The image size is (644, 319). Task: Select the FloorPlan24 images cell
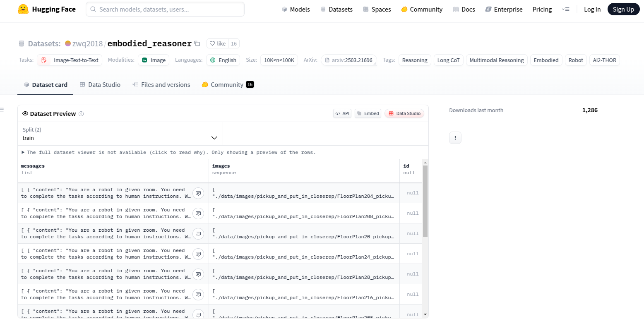(304, 254)
